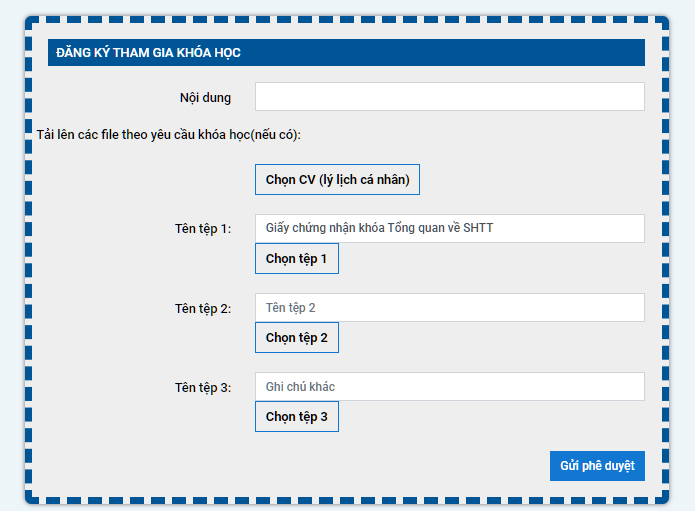Image resolution: width=695 pixels, height=511 pixels.
Task: Click the Chọn tệp 2 upload button
Action: click(296, 338)
